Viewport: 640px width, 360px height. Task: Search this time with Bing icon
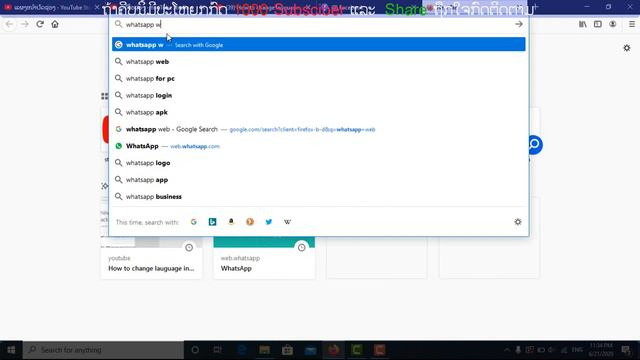point(212,222)
